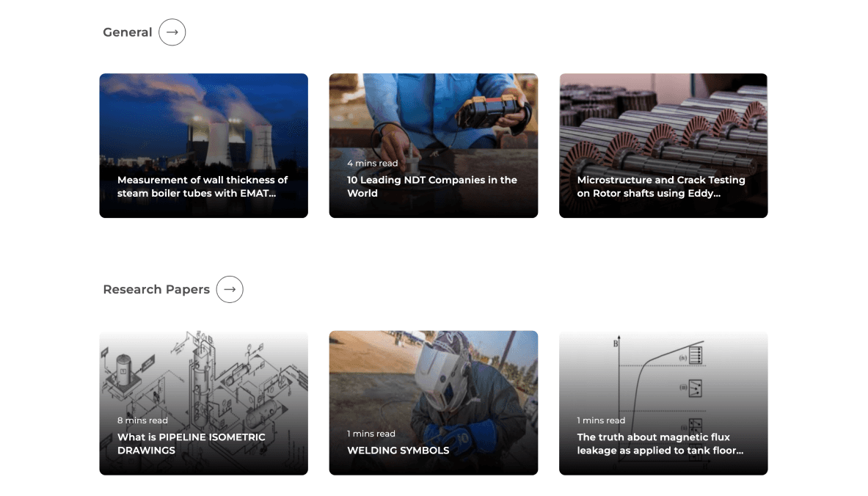Viewport: 868px width, 496px height.
Task: Open the magnetic flux B-H graph image
Action: coord(663,403)
